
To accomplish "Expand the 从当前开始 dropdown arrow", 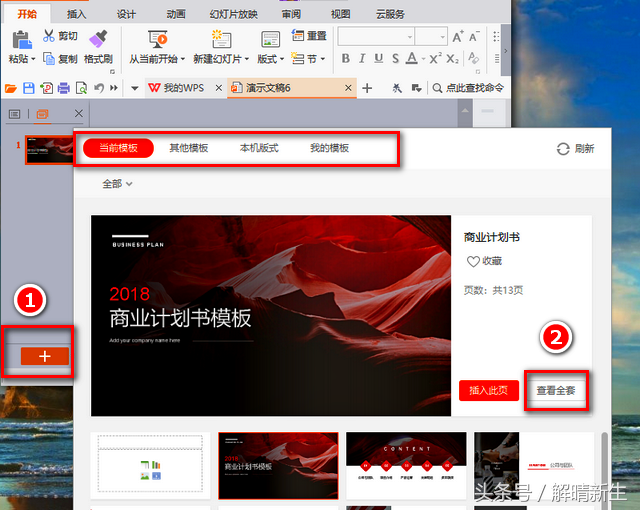I will click(183, 59).
